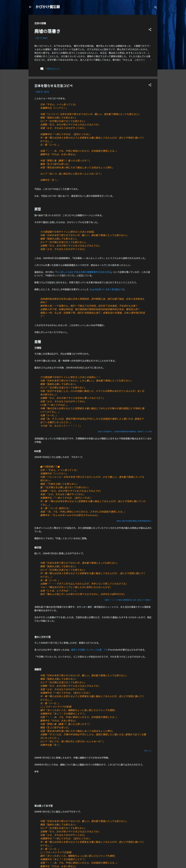The image size is (186, 868).
Task: Share the 日本を怒らせる方法コピペ post
Action: tap(150, 85)
